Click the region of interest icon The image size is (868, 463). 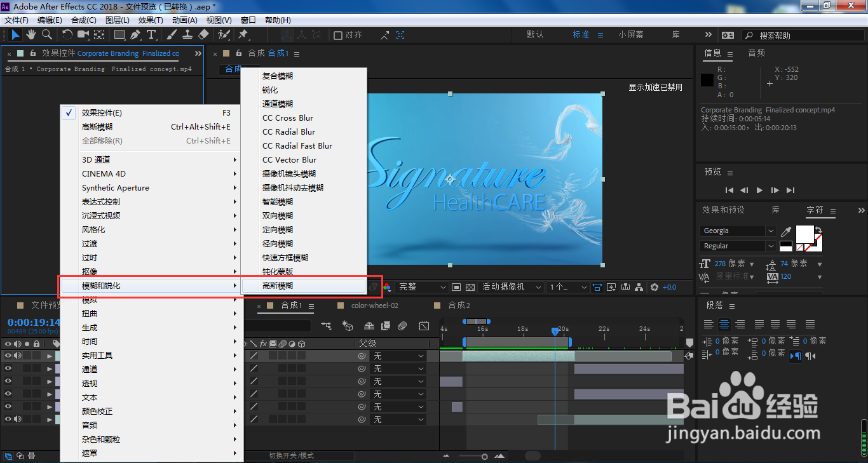click(x=456, y=287)
